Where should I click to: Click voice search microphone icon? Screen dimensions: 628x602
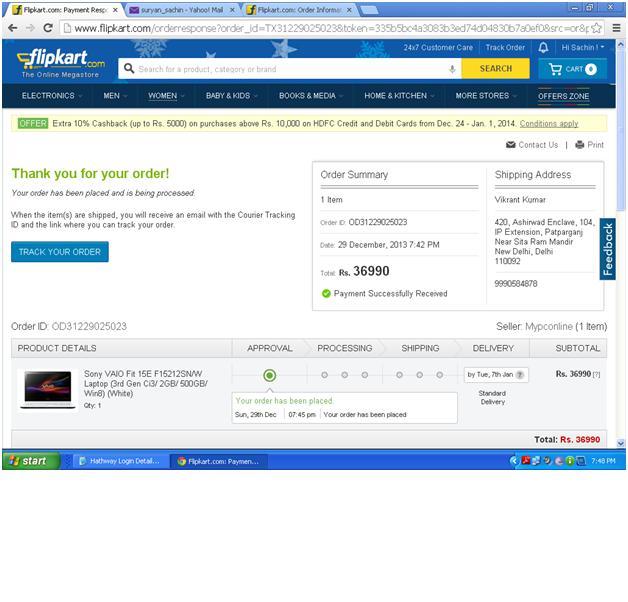tap(452, 69)
